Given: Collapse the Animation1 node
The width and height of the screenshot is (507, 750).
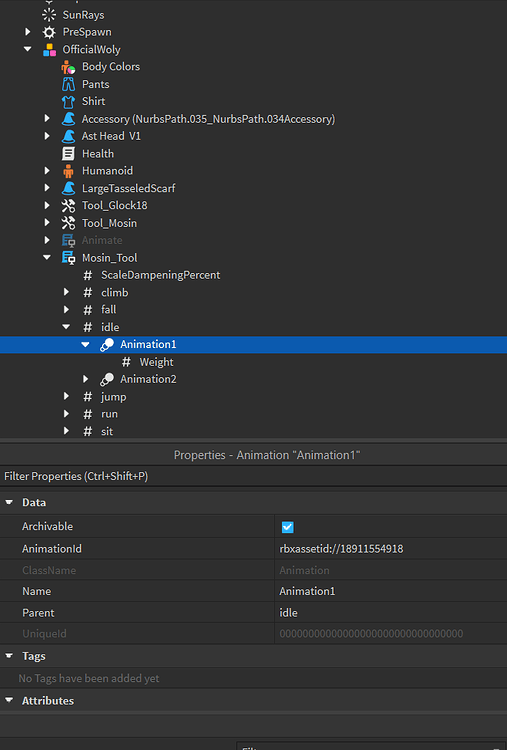Looking at the screenshot, I should click(x=85, y=344).
